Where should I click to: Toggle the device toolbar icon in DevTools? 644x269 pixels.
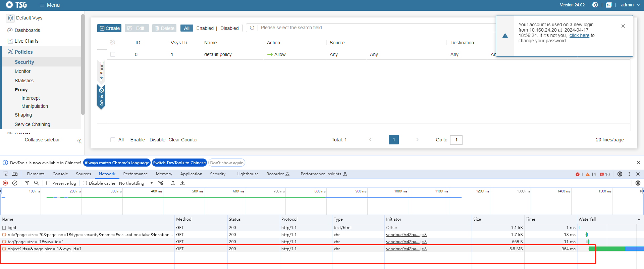(x=15, y=174)
